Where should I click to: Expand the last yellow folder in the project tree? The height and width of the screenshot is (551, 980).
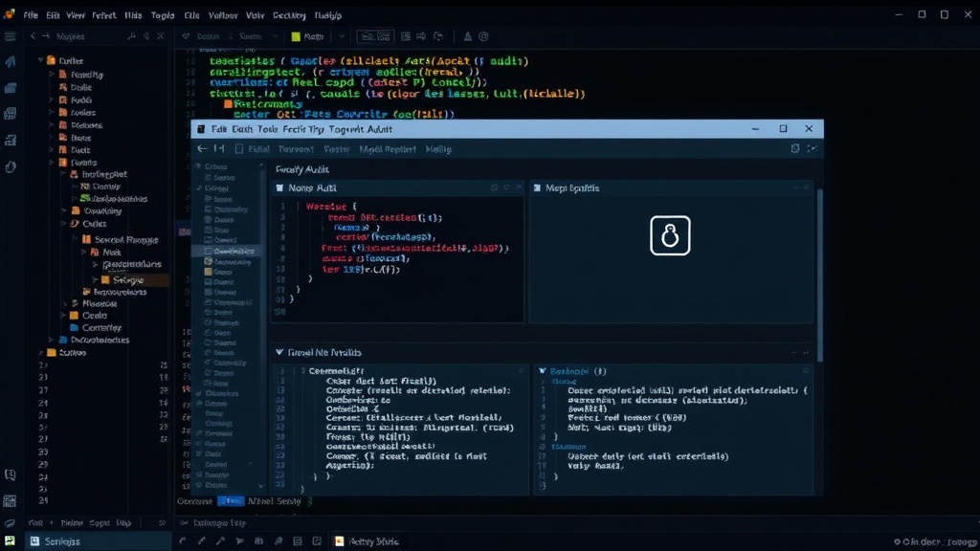(x=41, y=352)
